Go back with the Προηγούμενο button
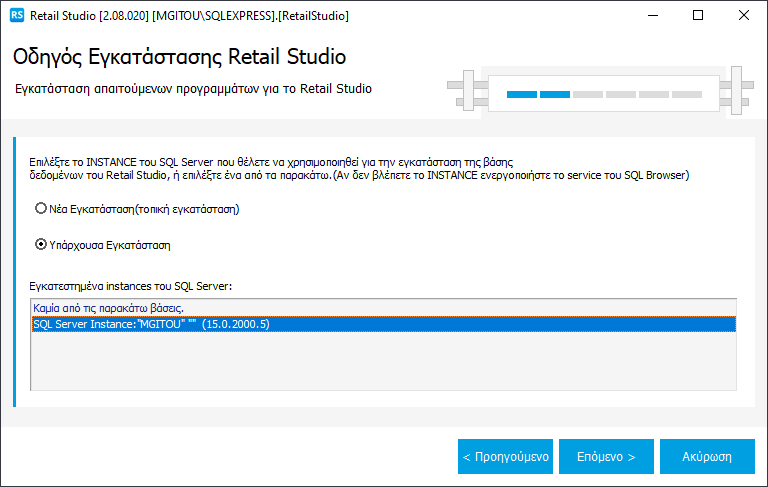 coord(505,456)
